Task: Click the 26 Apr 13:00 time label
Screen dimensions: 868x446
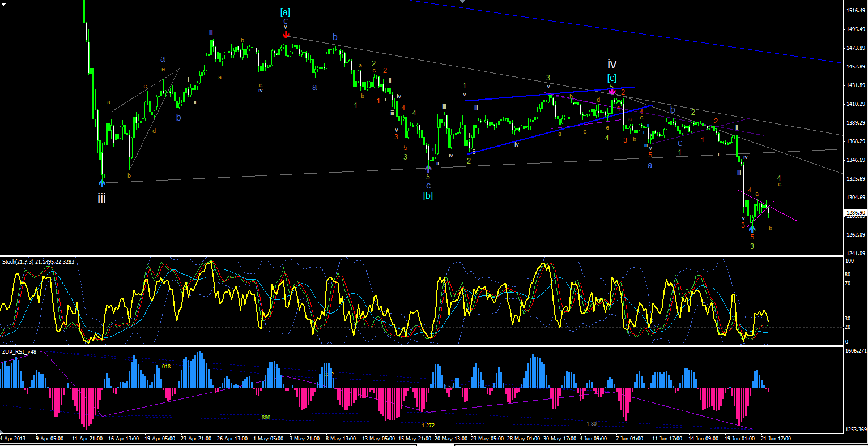Action: (232, 438)
